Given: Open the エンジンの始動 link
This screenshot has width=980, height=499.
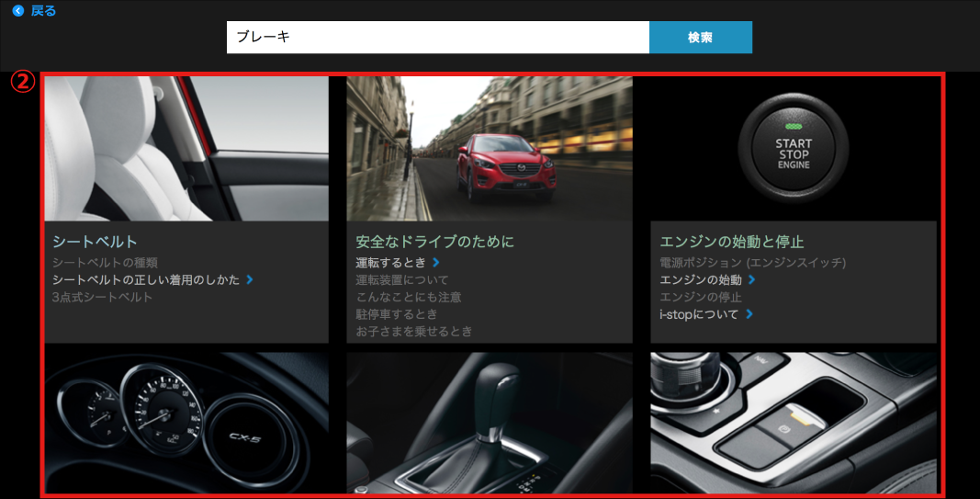Looking at the screenshot, I should (701, 279).
